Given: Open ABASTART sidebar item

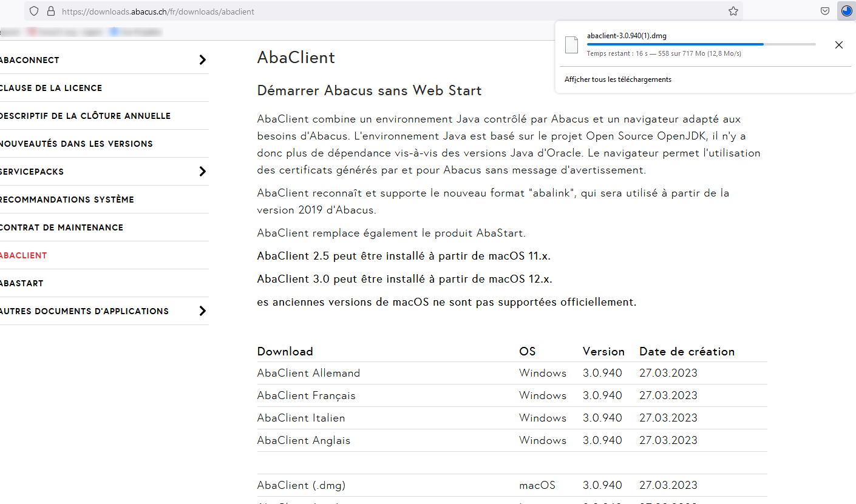Looking at the screenshot, I should point(22,283).
